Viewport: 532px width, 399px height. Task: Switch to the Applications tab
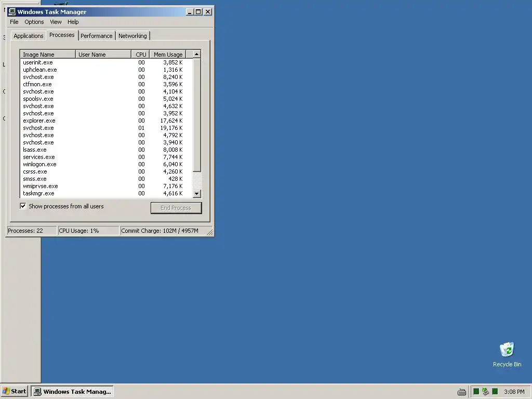[x=29, y=36]
